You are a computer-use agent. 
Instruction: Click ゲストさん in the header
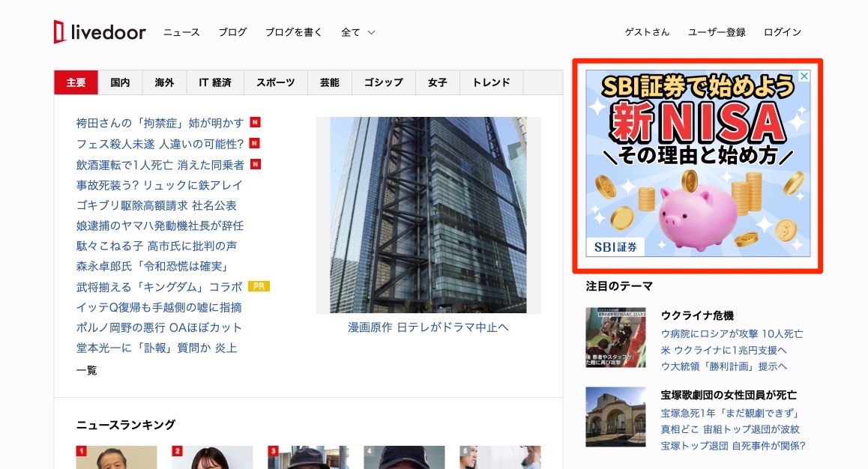[x=647, y=32]
